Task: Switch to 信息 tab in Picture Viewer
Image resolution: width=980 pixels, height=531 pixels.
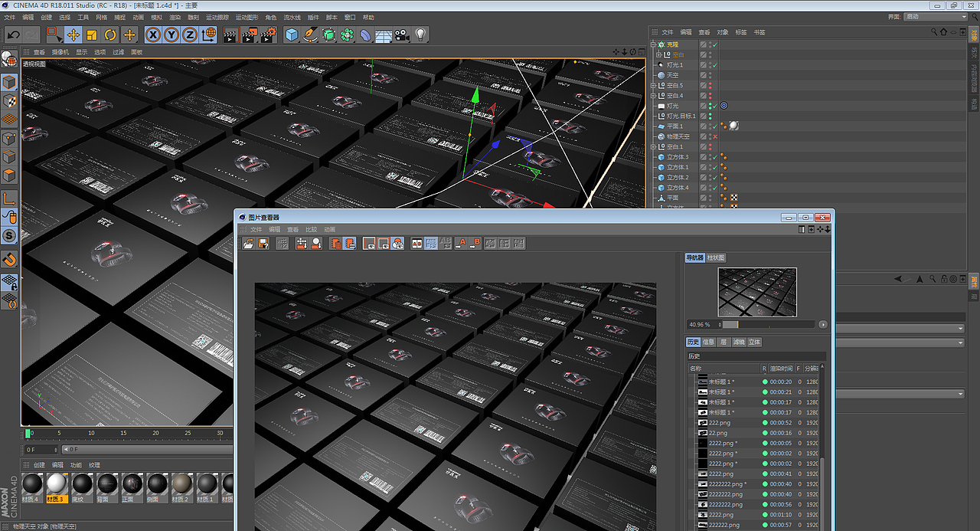Action: 709,343
